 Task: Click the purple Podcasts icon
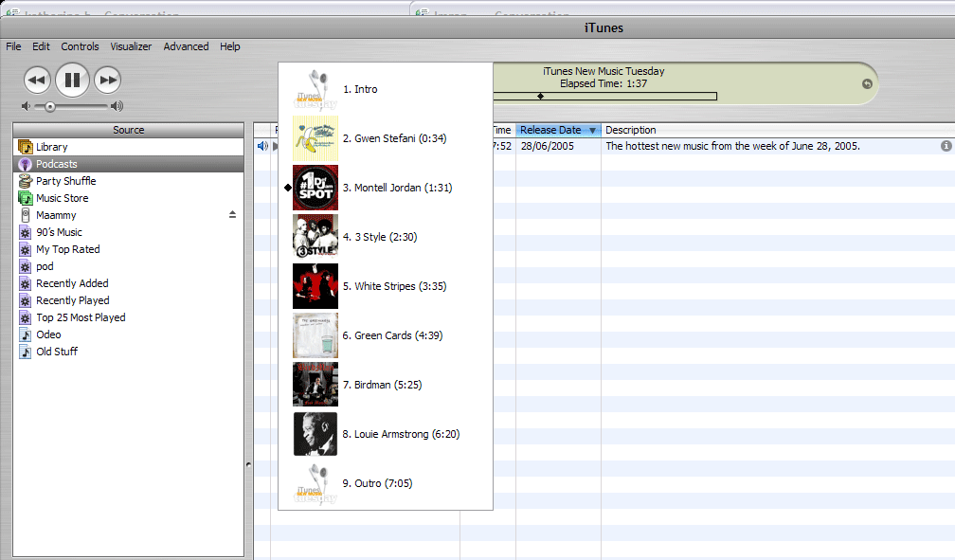25,164
